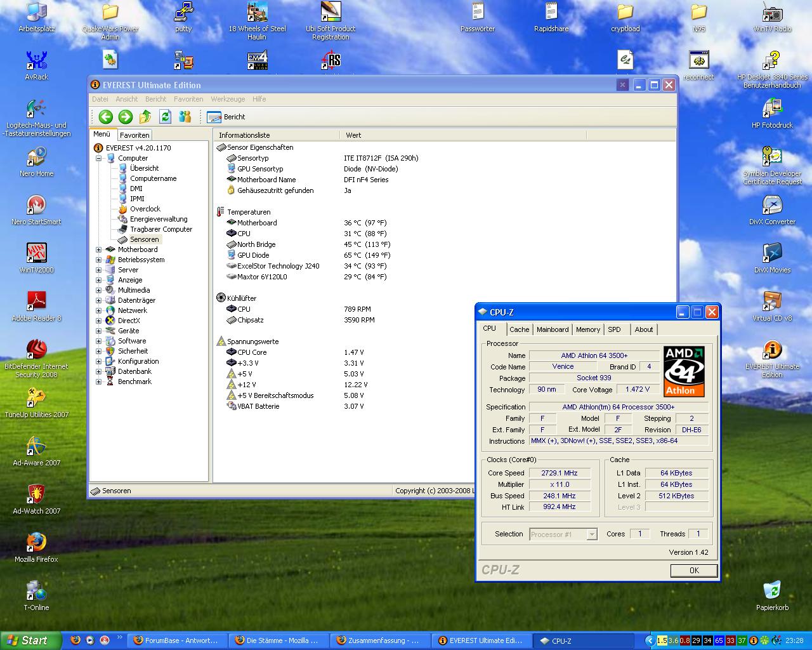Click the AvRack desktop icon

(x=37, y=65)
